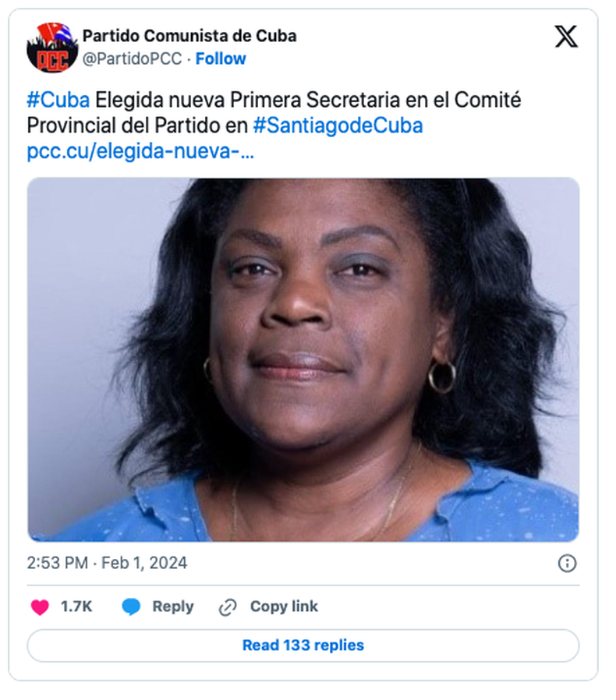Click the 1.7K likes count

click(x=76, y=607)
